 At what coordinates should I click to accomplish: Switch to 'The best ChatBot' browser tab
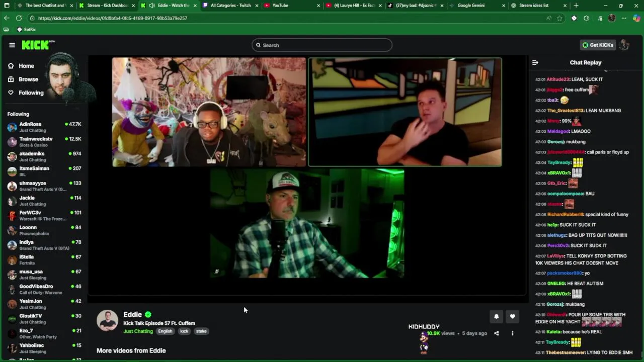point(44,6)
